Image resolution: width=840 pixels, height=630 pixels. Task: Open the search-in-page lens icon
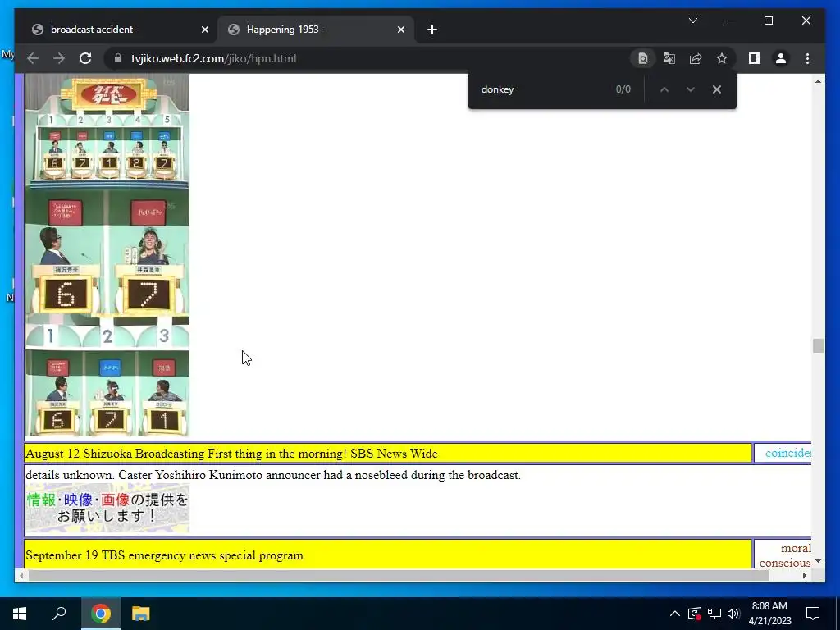point(643,58)
